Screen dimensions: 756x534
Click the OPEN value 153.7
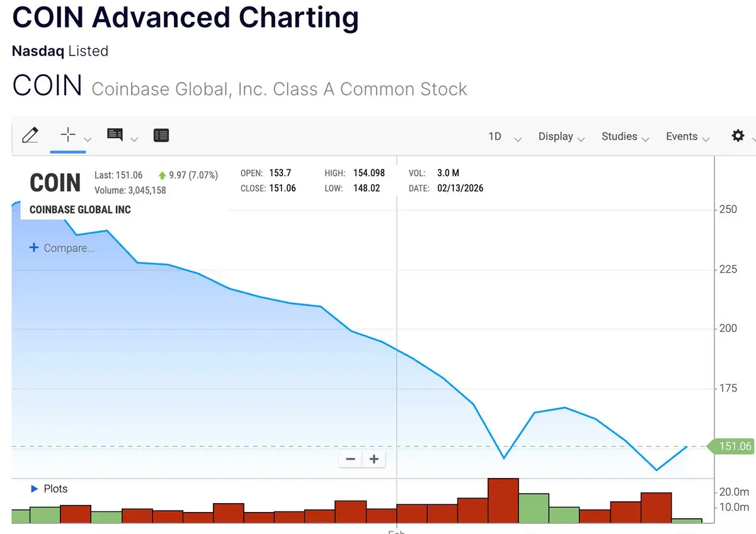pyautogui.click(x=280, y=173)
